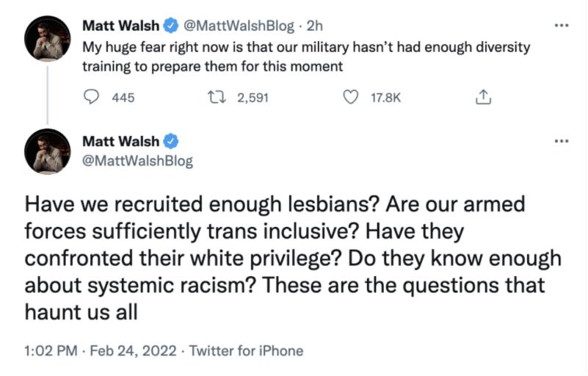Open @MattWalshBlog handle in first tweet
588x376 pixels.
239,26
